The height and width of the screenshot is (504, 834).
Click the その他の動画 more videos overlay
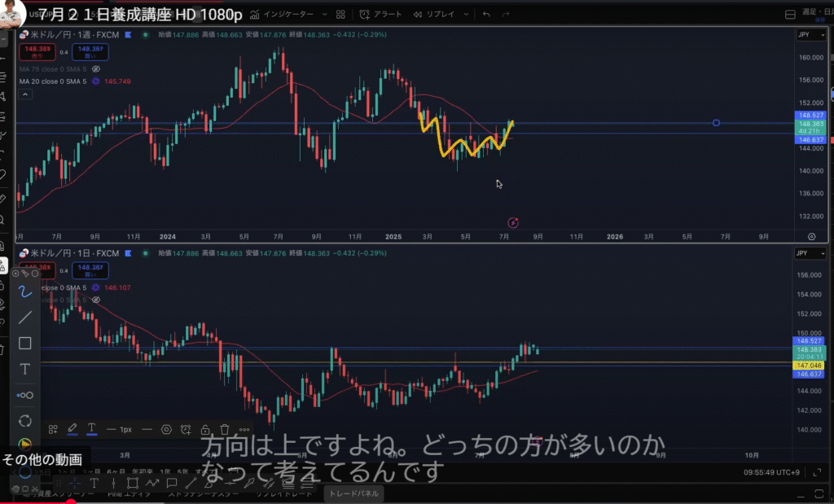[42, 459]
